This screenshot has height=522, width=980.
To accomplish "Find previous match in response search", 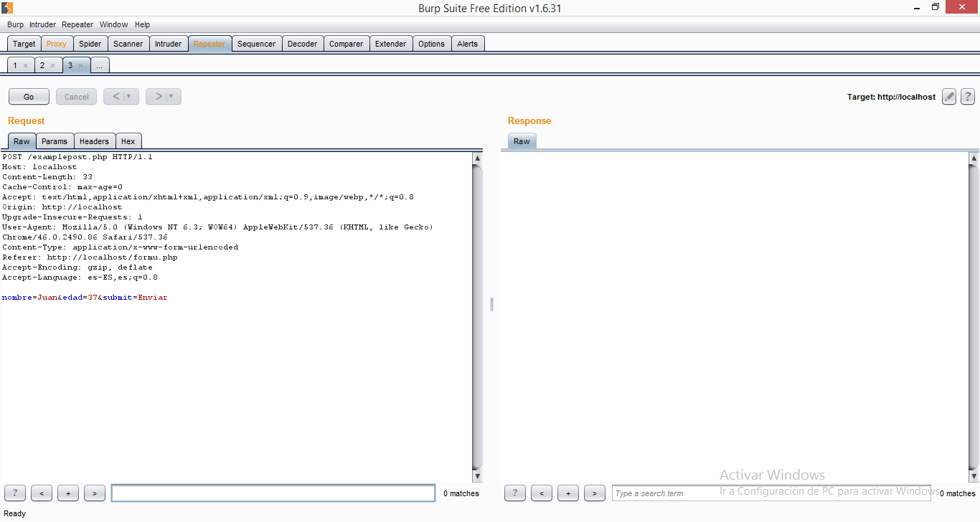I will [542, 493].
